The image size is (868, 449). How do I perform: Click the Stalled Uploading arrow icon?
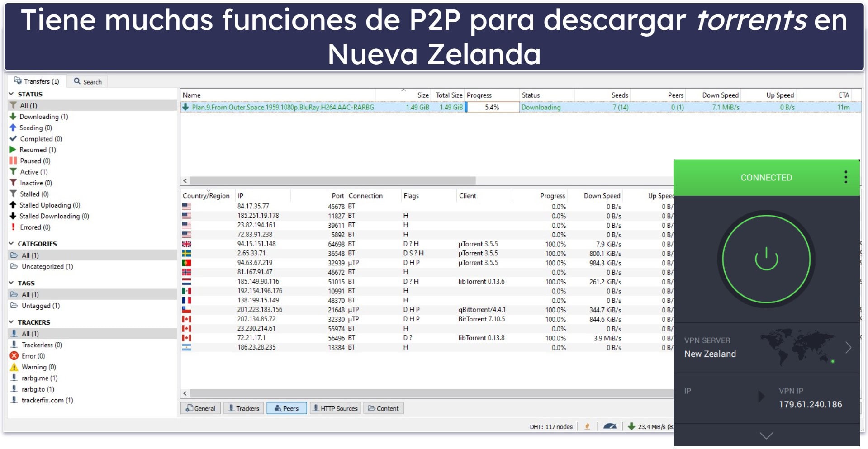coord(13,205)
